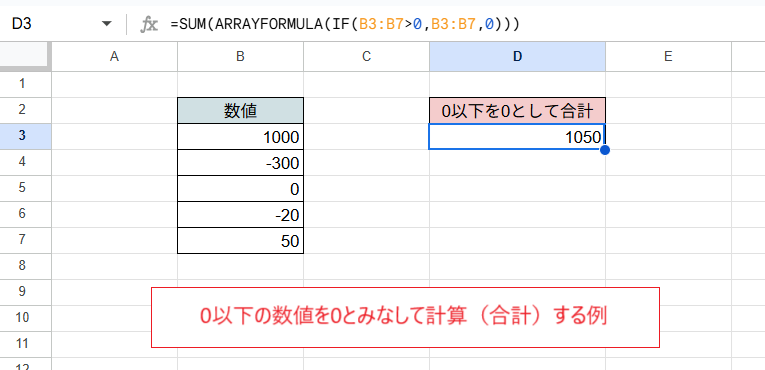Click the cell containing 0 in column B

[x=241, y=188]
